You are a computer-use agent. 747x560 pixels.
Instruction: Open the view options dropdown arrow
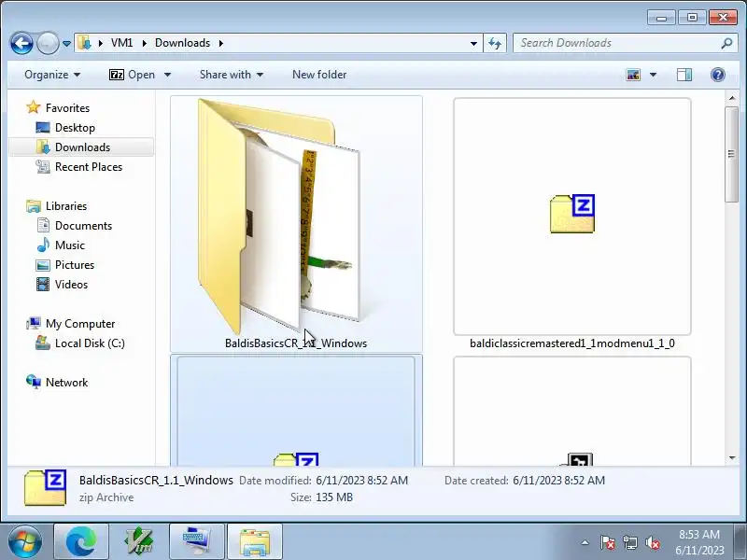coord(653,75)
